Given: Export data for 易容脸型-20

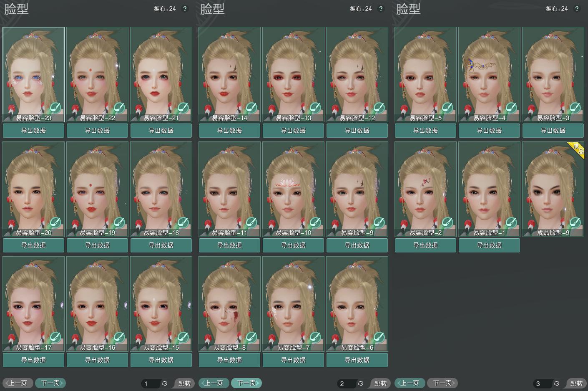Looking at the screenshot, I should [x=33, y=245].
